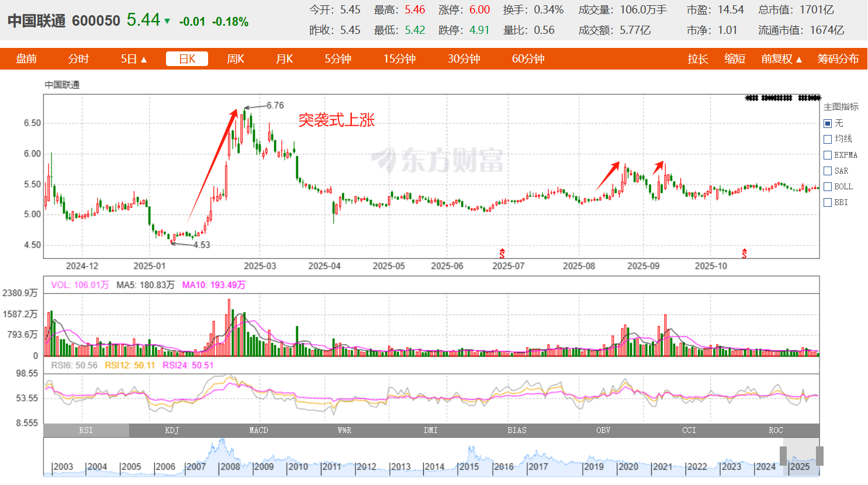Screen dimensions: 868x485
Task: Select the 日K daily candlestick tab
Action: point(187,59)
